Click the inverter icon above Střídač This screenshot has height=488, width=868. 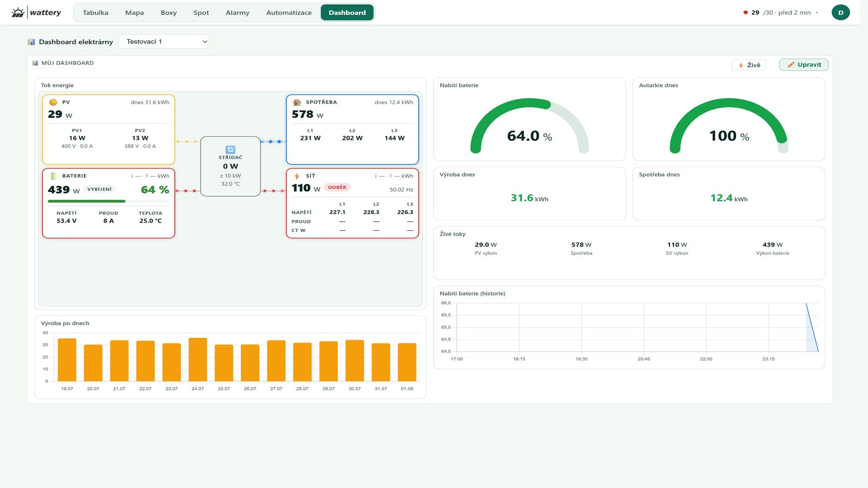(230, 150)
